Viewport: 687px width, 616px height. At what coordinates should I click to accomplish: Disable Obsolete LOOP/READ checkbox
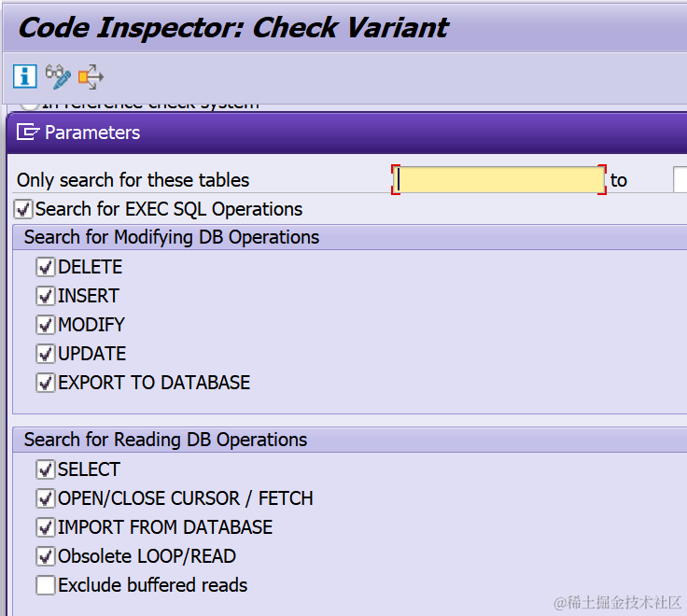coord(46,556)
